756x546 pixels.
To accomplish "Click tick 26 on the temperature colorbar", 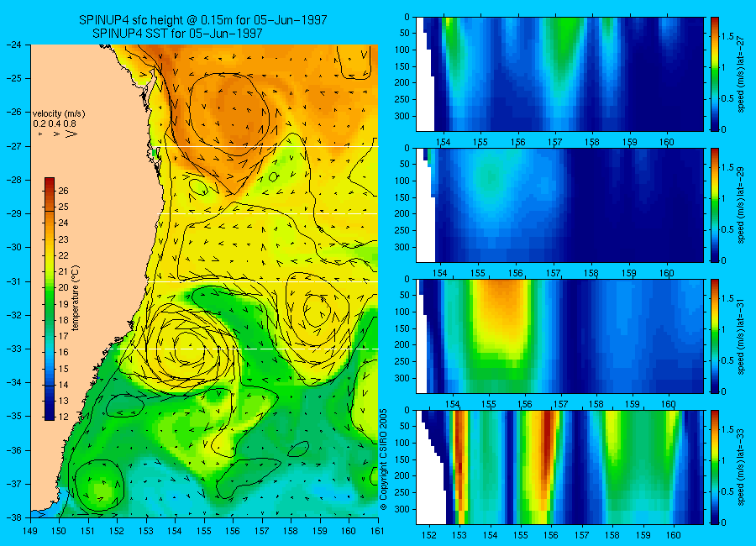I will [63, 191].
